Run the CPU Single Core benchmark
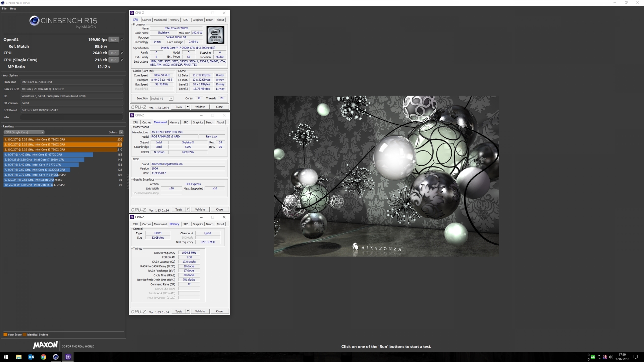Viewport: 644px width, 362px height. coord(113,60)
